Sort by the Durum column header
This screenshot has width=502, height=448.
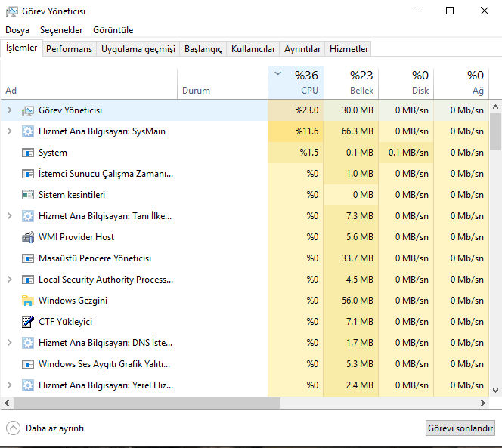[222, 83]
